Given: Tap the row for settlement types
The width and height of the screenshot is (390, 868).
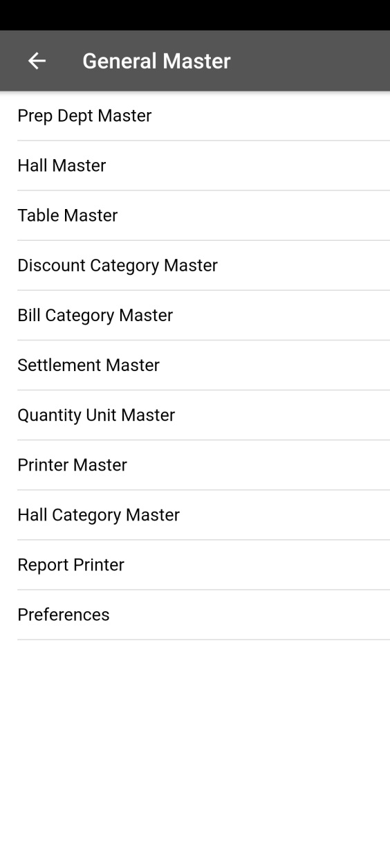Looking at the screenshot, I should (195, 365).
